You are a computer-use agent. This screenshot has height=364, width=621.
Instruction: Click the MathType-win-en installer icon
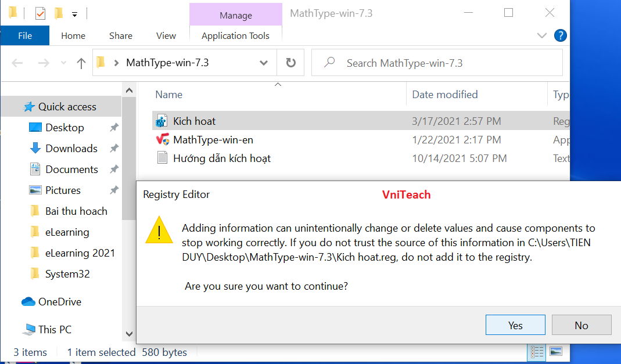pos(163,139)
